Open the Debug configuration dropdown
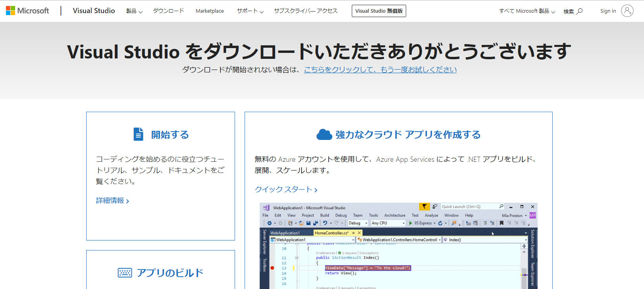 358,223
